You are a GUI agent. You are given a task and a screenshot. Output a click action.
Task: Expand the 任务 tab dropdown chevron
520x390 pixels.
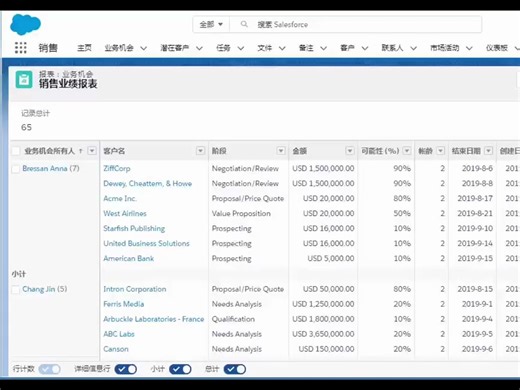(240, 48)
